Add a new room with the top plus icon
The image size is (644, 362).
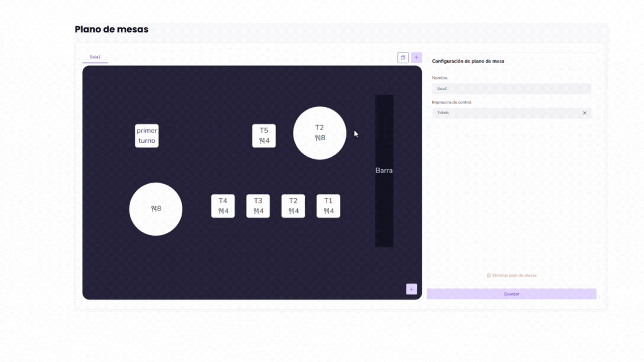point(416,58)
